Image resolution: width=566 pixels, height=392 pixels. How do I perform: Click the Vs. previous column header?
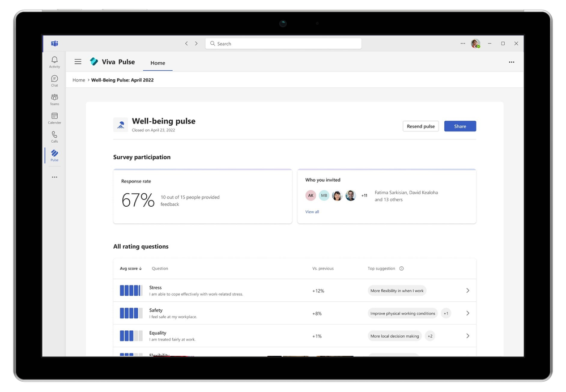(x=323, y=269)
